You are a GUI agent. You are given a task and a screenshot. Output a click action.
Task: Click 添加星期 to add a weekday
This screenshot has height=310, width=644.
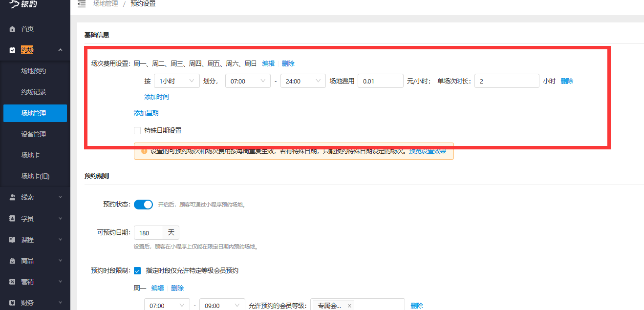pyautogui.click(x=146, y=112)
